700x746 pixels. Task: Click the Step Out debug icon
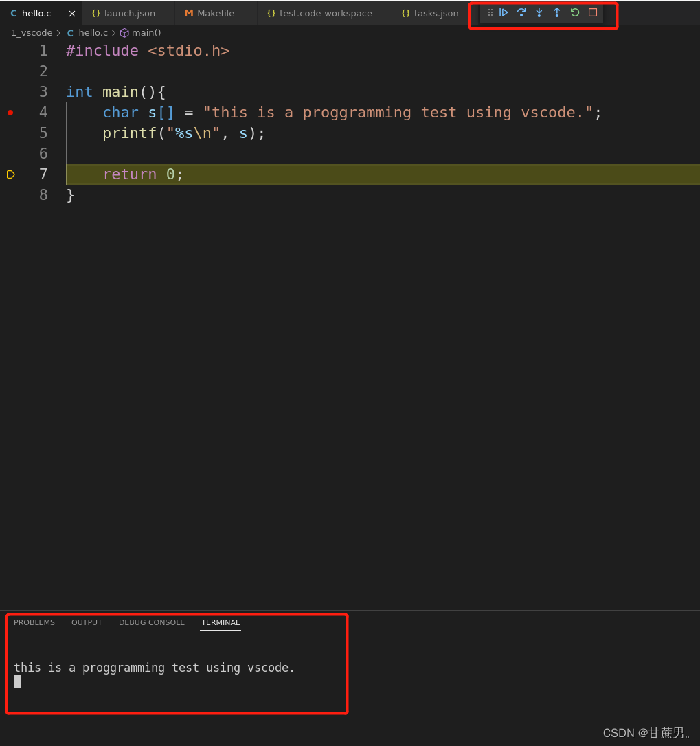[556, 13]
